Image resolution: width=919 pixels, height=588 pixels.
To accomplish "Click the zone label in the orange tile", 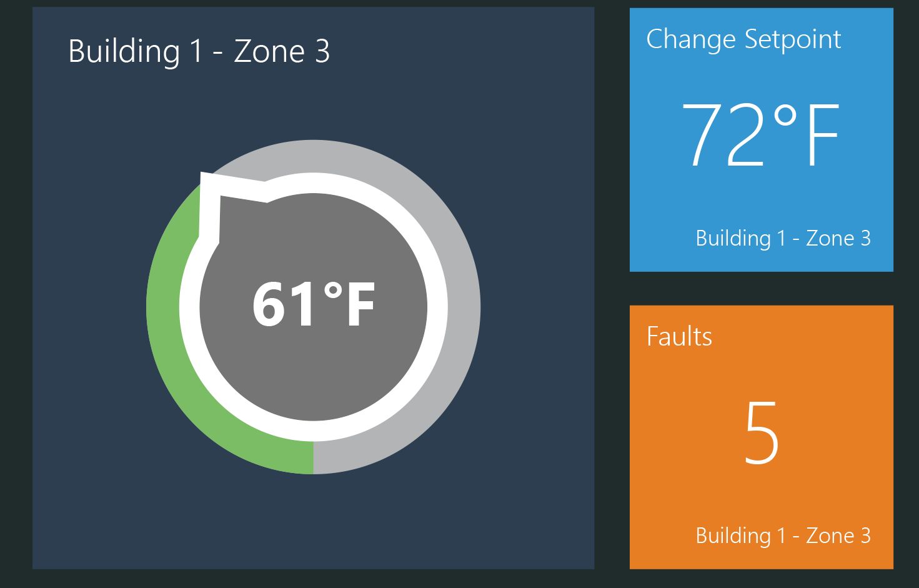I will [x=783, y=536].
